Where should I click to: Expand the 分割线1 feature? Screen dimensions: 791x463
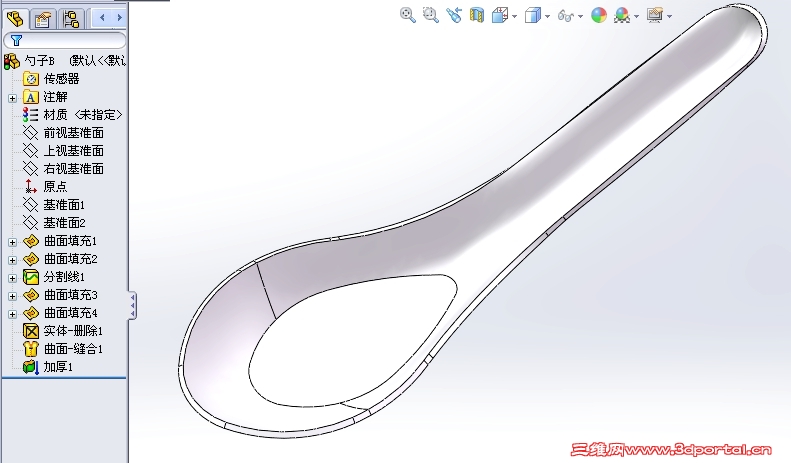[13, 278]
